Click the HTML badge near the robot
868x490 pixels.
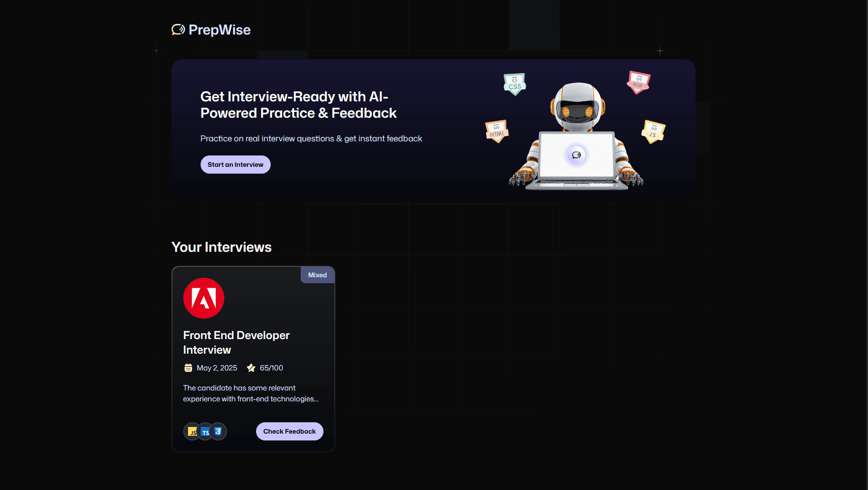tap(497, 131)
